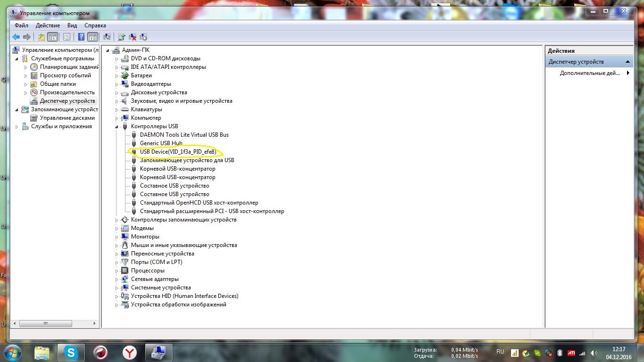
Task: Collapse the Диспетчер устройств actions section
Action: tap(627, 62)
